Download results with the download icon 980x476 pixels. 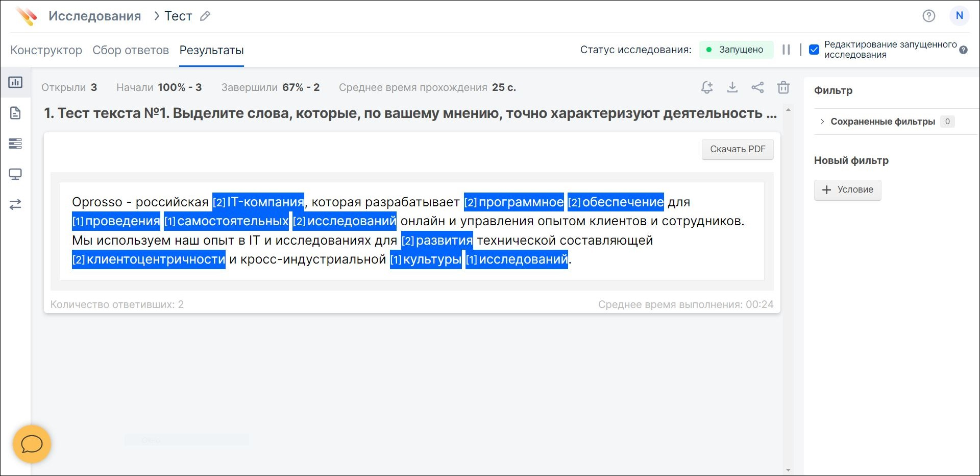732,87
